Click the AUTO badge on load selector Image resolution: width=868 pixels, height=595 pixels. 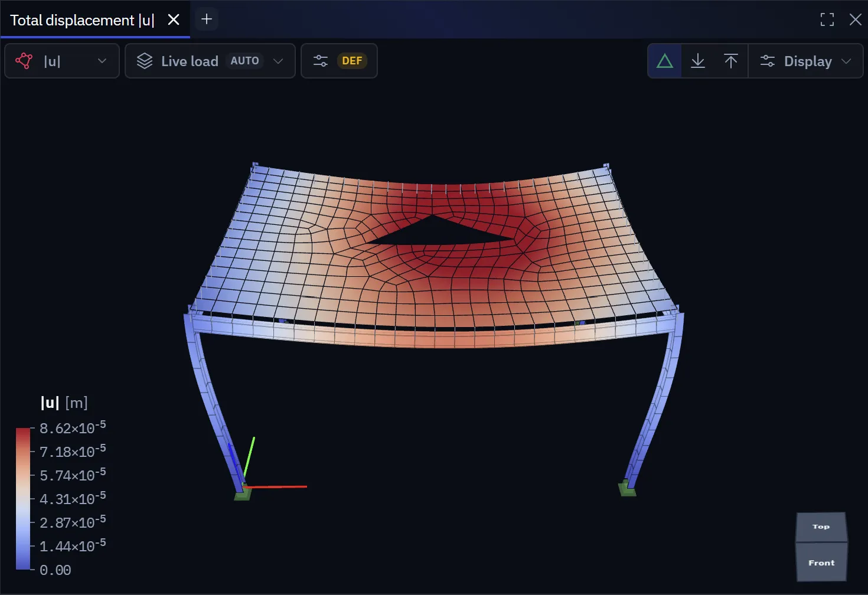coord(244,61)
